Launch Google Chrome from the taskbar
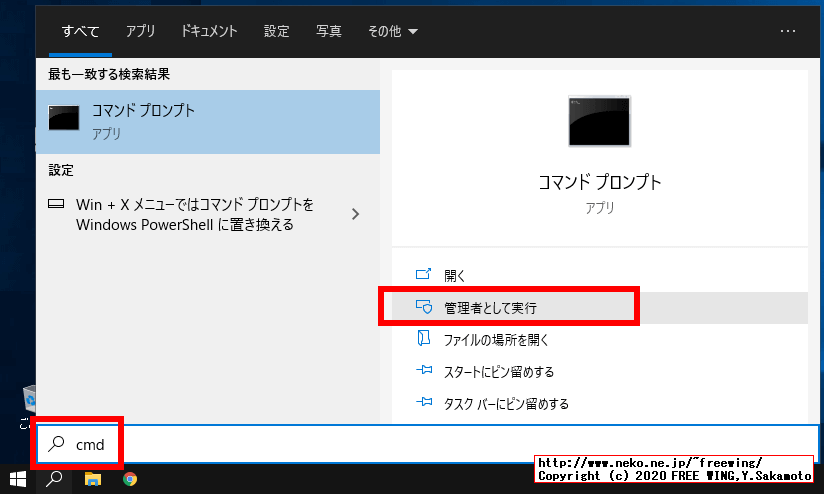 [130, 479]
